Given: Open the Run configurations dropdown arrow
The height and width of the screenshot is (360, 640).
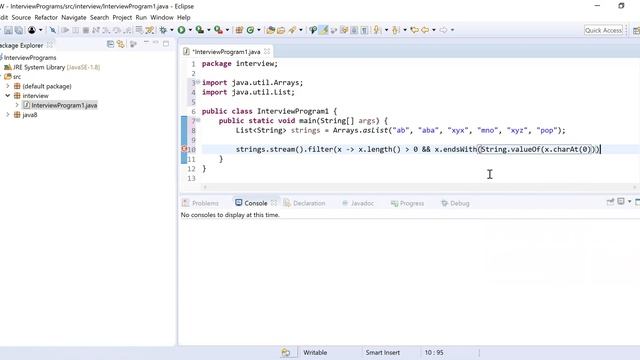Looking at the screenshot, I should tap(190, 30).
